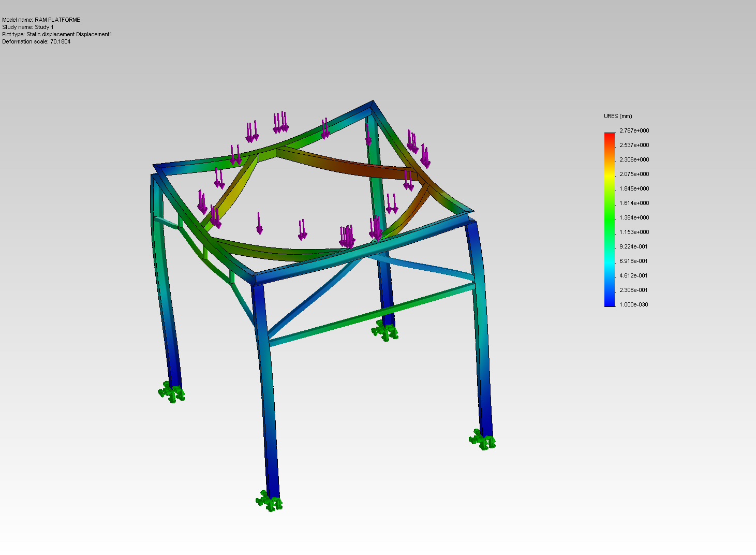756x555 pixels.
Task: Click the red top end of the legend color bar
Action: pos(610,138)
